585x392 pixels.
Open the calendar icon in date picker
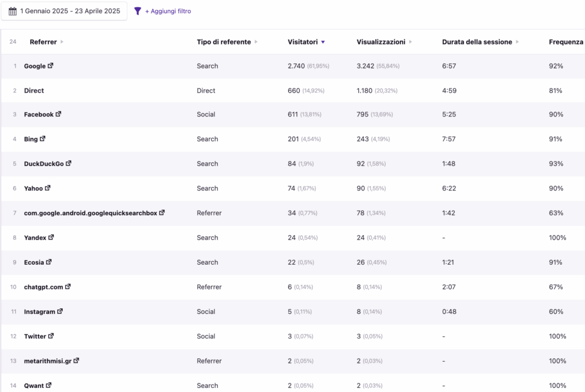(x=13, y=11)
